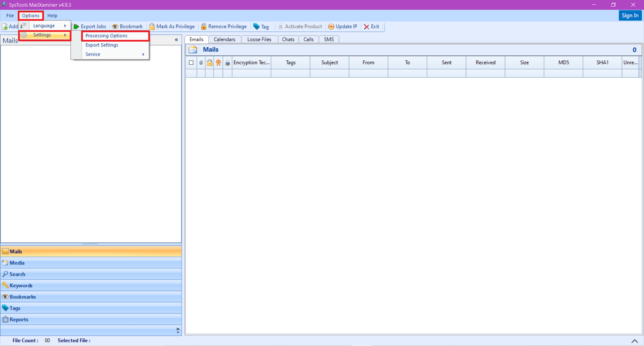Expand navigation pane overflow chevron at bottom
This screenshot has height=346, width=644.
coord(178,330)
